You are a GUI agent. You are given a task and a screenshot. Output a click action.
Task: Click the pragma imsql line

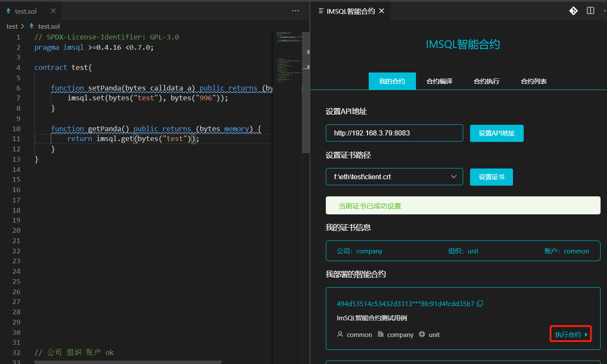pyautogui.click(x=94, y=47)
